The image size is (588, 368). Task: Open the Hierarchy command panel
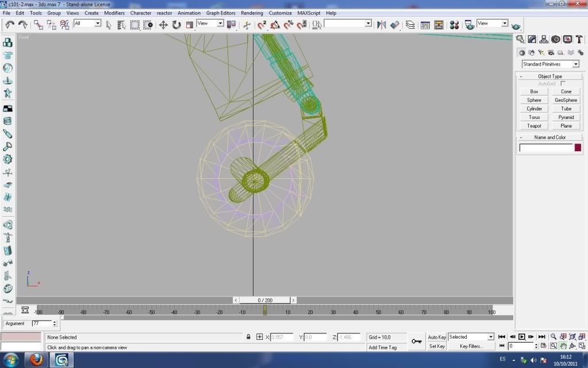click(x=544, y=39)
